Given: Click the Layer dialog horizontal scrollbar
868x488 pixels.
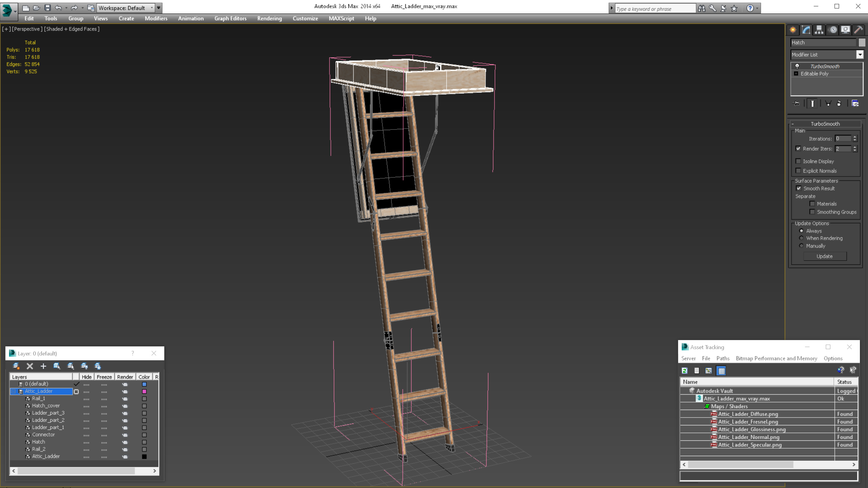Looking at the screenshot, I should 84,471.
